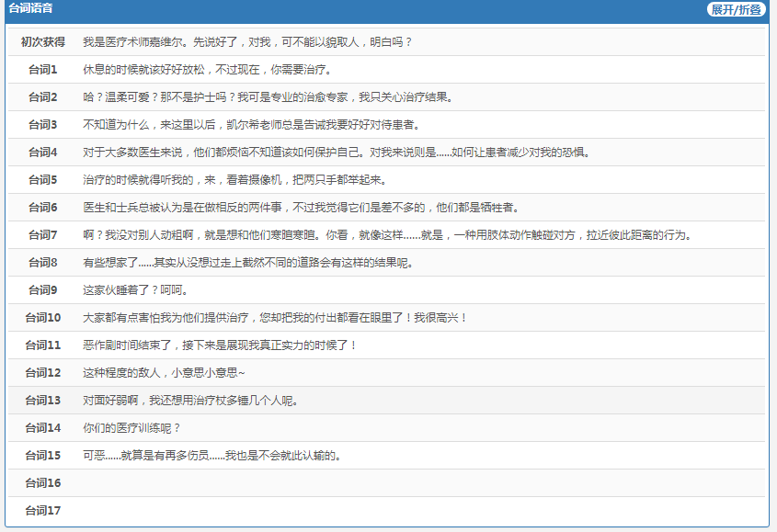This screenshot has height=532, width=777.
Task: Click the 台词1 row label
Action: [42, 70]
